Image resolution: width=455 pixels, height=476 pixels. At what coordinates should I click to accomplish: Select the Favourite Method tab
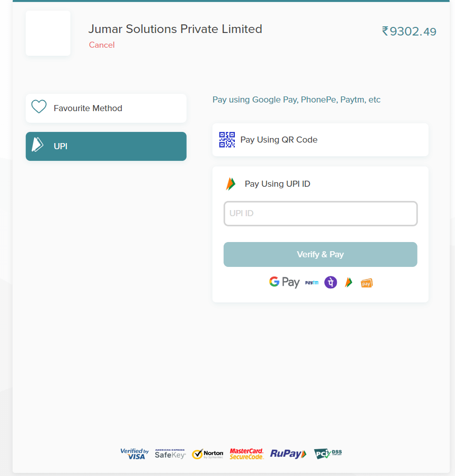106,109
